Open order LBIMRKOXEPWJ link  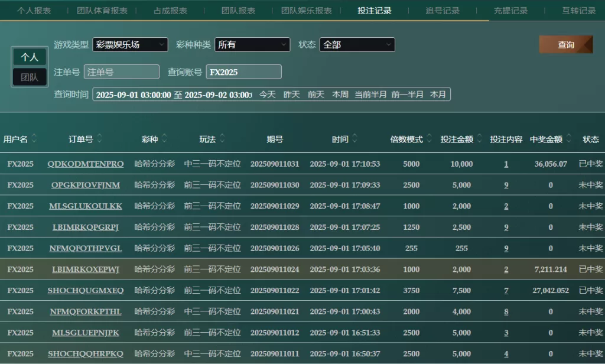tap(86, 269)
